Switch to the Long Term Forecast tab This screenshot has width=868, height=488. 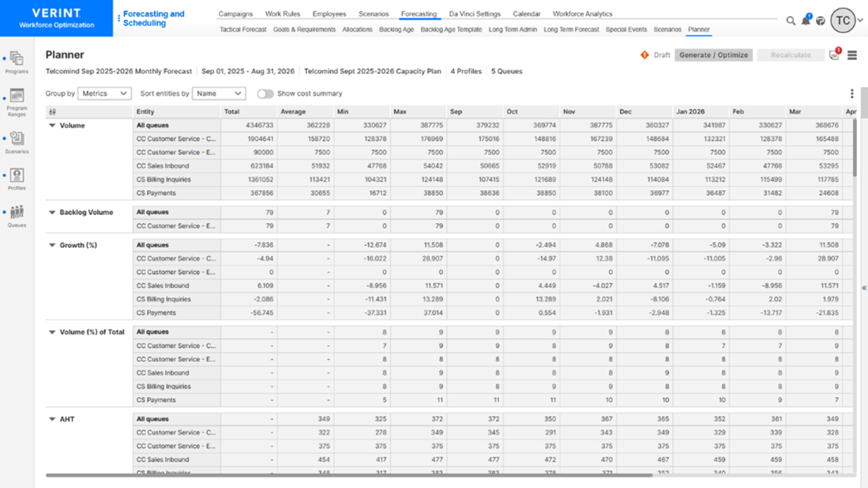tap(571, 30)
